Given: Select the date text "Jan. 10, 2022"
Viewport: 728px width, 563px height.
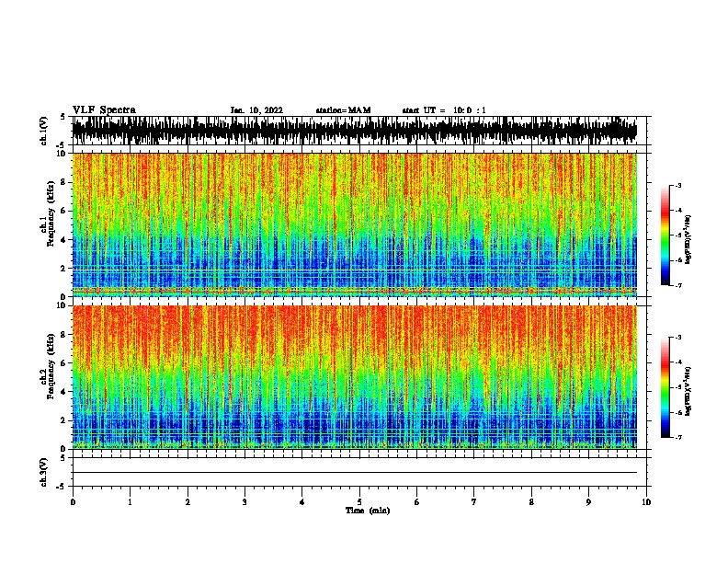Looking at the screenshot, I should (x=256, y=110).
